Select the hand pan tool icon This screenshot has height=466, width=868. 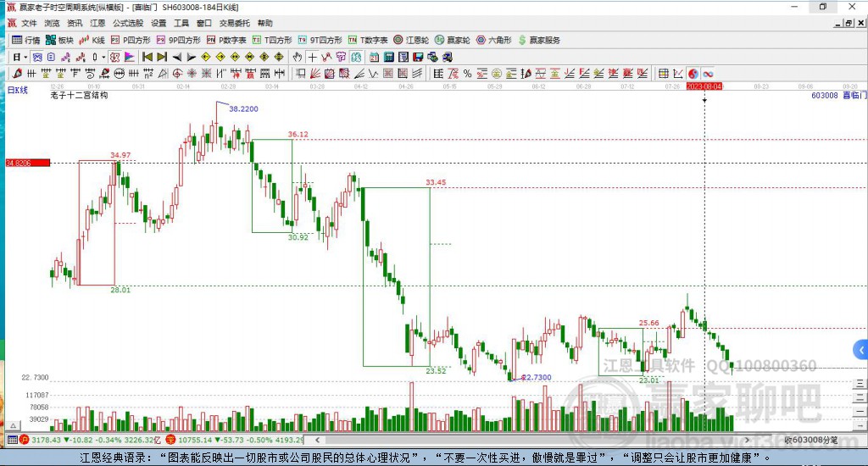click(298, 57)
